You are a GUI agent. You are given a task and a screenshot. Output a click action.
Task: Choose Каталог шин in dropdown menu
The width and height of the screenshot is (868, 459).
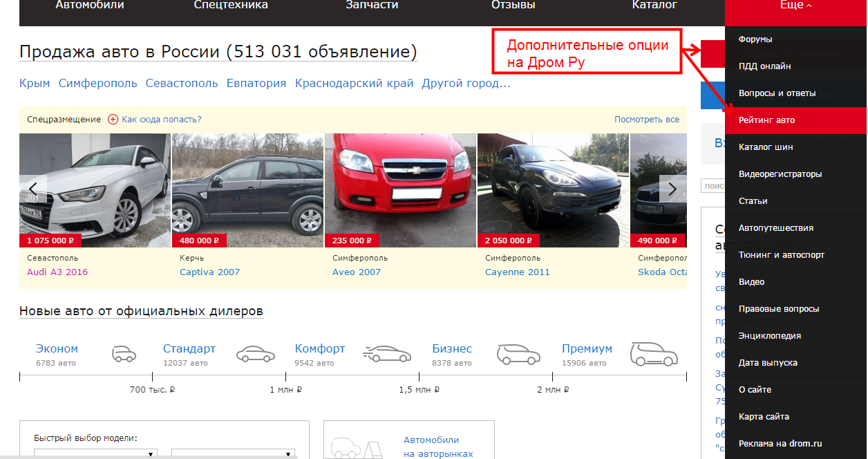pyautogui.click(x=766, y=147)
